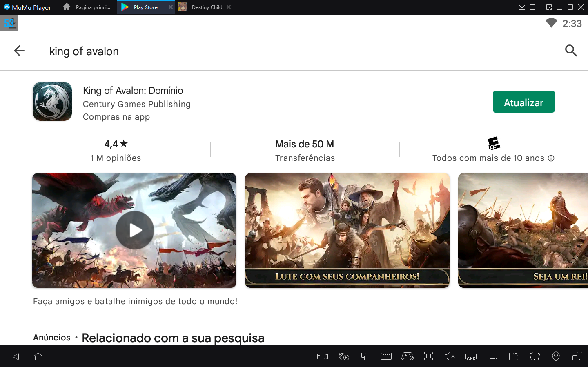
Task: Toggle fullscreen mode
Action: [428, 356]
